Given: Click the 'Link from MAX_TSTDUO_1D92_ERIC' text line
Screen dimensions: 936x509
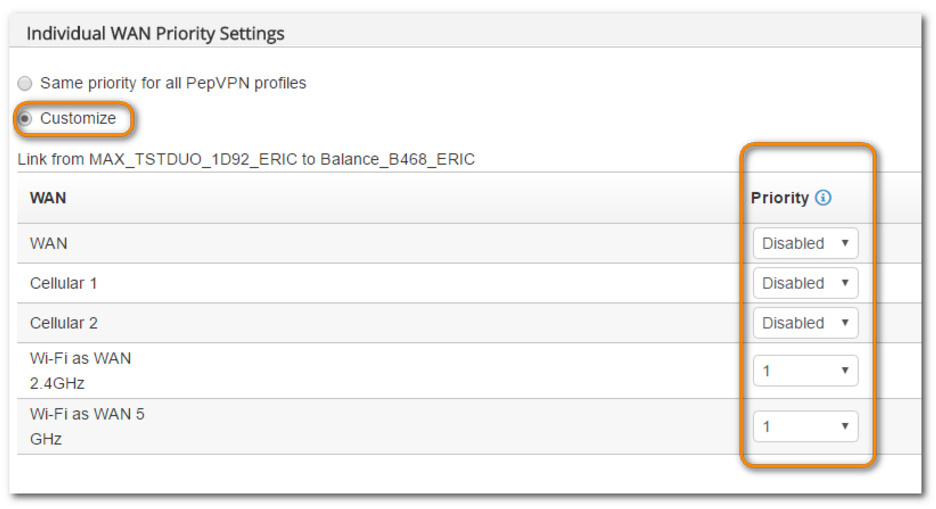Looking at the screenshot, I should click(x=246, y=159).
